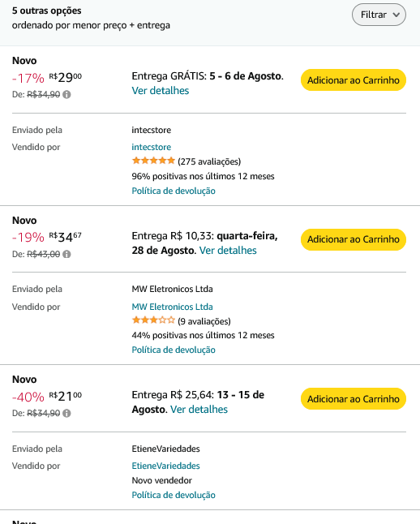Viewport: 420px width, 524px height.
Task: Open Ver detalhes for 28 de Agosto delivery
Action: 228,251
